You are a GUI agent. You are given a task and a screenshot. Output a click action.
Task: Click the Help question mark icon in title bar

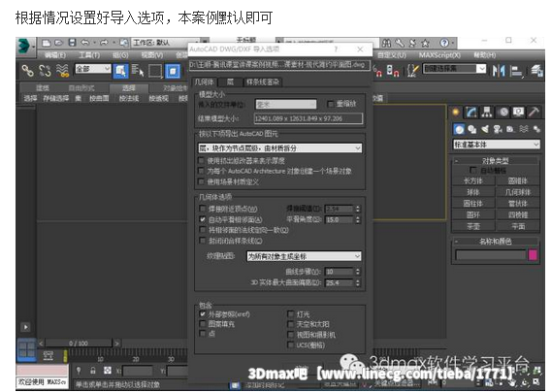pyautogui.click(x=444, y=43)
